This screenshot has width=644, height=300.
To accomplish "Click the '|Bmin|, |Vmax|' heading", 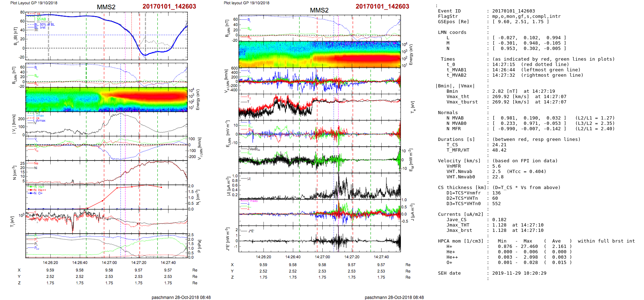I will coord(455,86).
